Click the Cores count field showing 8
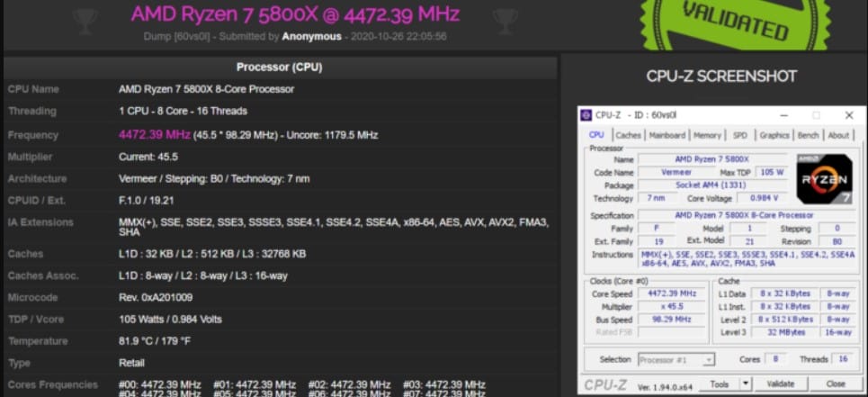The height and width of the screenshot is (397, 868). 775,359
